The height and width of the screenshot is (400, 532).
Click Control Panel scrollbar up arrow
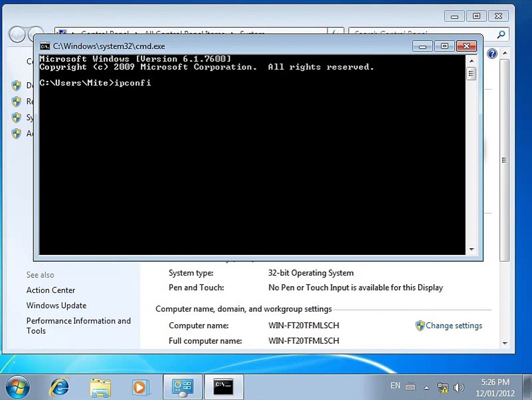[x=505, y=53]
